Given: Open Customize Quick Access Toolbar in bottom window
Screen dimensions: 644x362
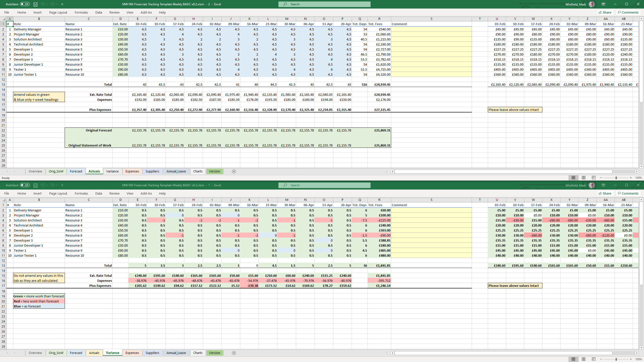Looking at the screenshot, I should coord(62,185).
